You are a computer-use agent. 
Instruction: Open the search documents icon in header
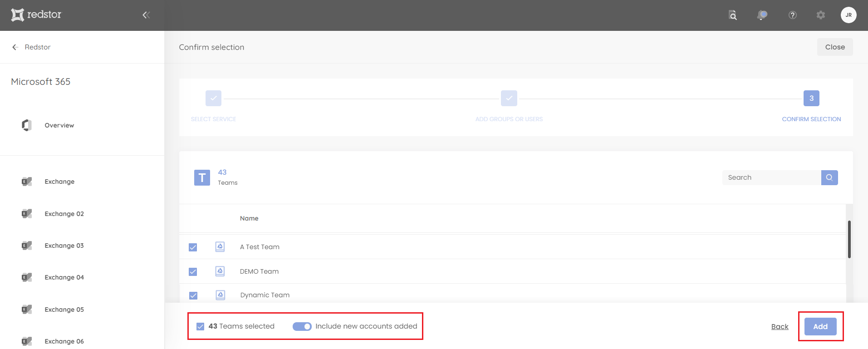tap(732, 15)
